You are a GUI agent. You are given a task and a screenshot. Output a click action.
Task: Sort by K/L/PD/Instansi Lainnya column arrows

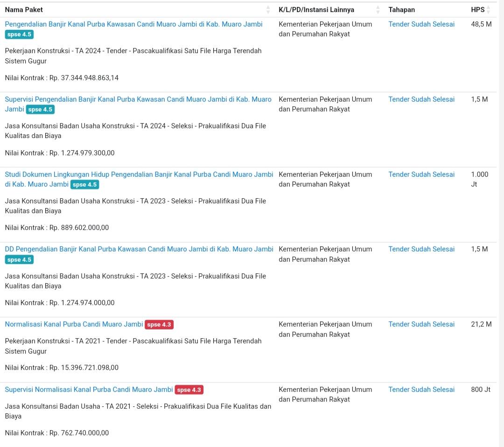click(x=378, y=10)
